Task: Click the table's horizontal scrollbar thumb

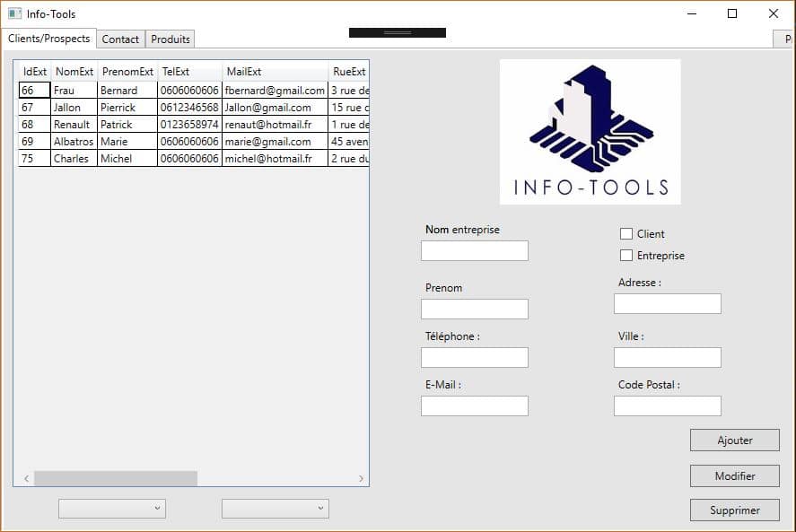Action: (116, 478)
